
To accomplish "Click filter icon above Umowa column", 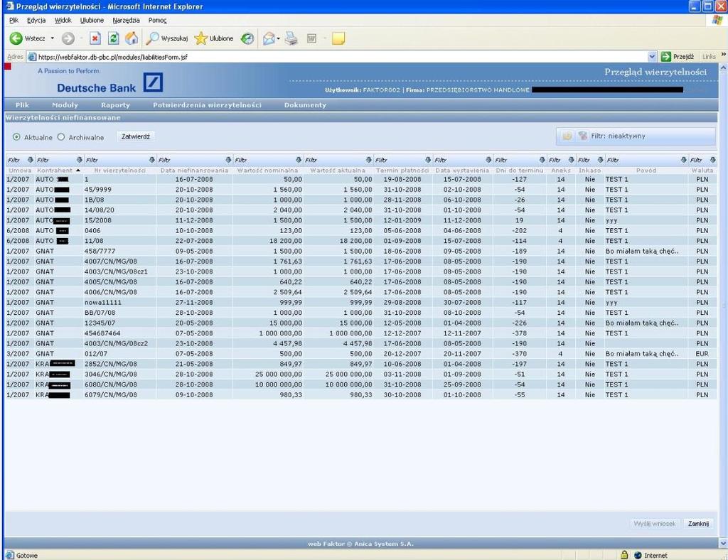I will tap(31, 160).
